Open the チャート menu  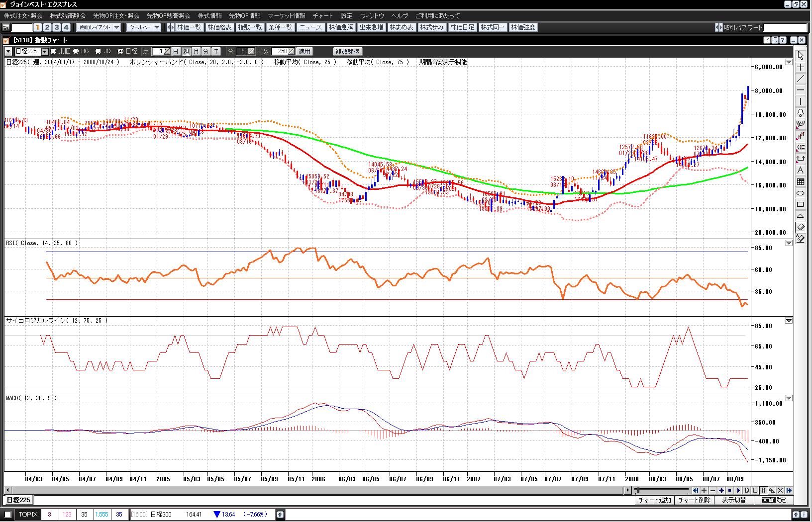pyautogui.click(x=322, y=16)
